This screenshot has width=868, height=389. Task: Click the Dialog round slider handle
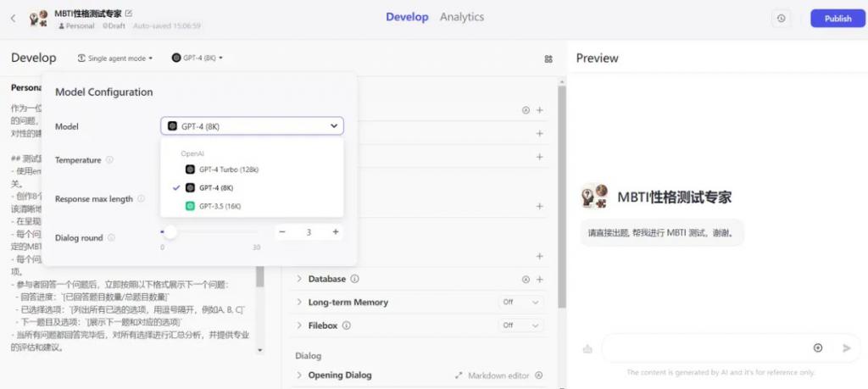click(170, 231)
